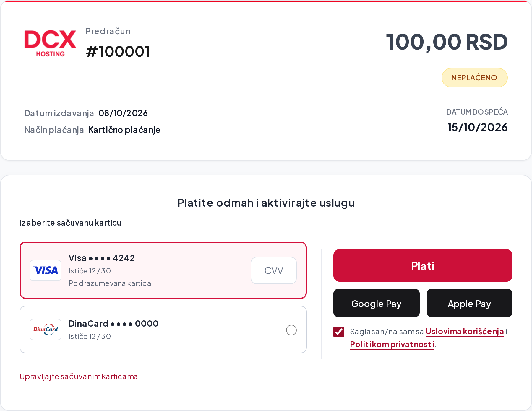This screenshot has width=532, height=411.
Task: Click invoice number #100001
Action: (x=118, y=51)
